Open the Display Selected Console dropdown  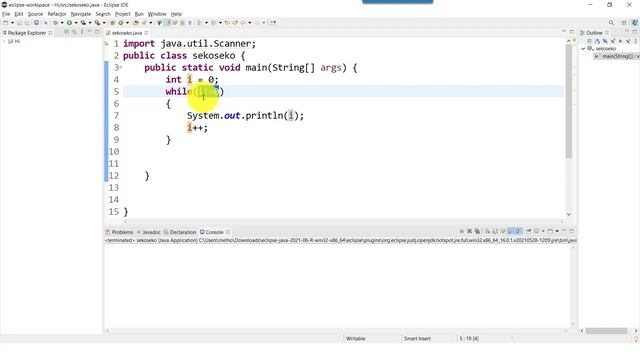[543, 231]
